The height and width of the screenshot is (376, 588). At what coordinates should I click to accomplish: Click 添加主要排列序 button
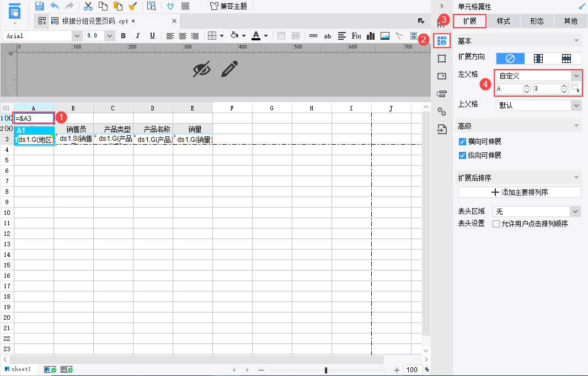coord(520,192)
